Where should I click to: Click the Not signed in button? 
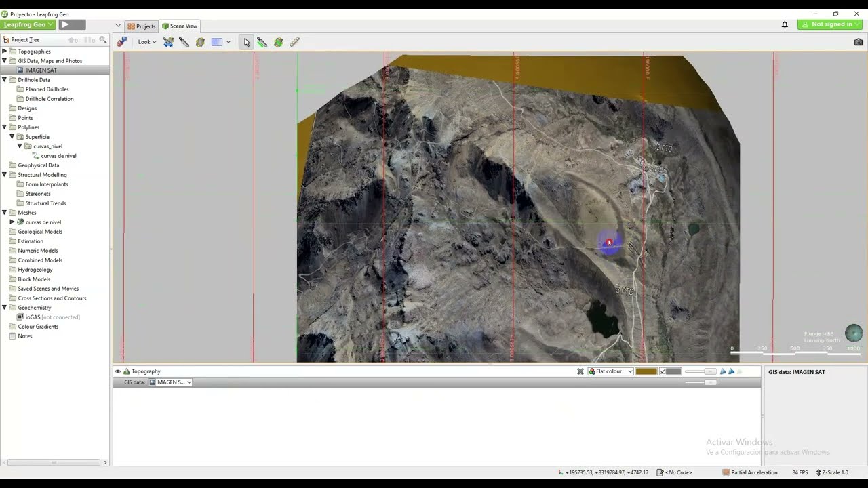(829, 24)
